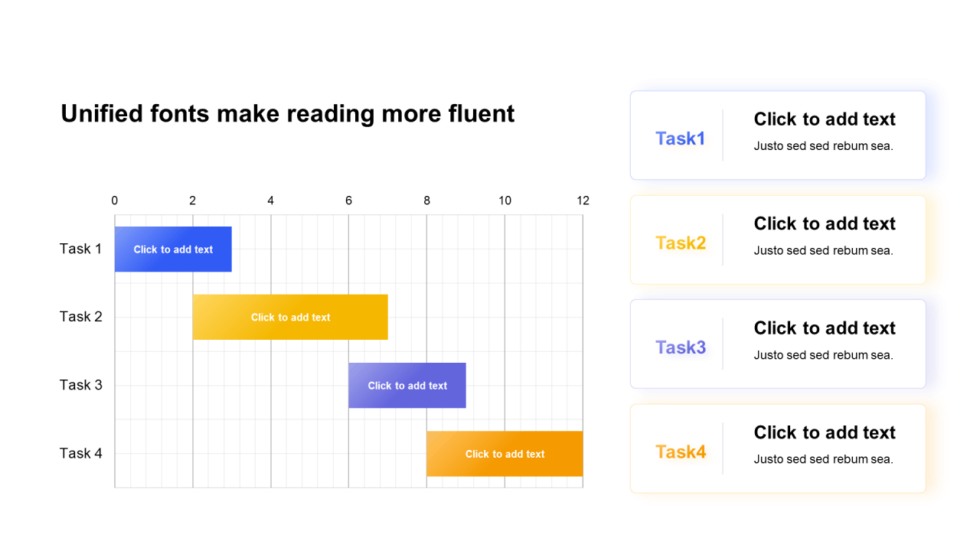Click Task2 card's 'Click to add text' heading
Image resolution: width=980 pixels, height=551 pixels.
tap(824, 223)
